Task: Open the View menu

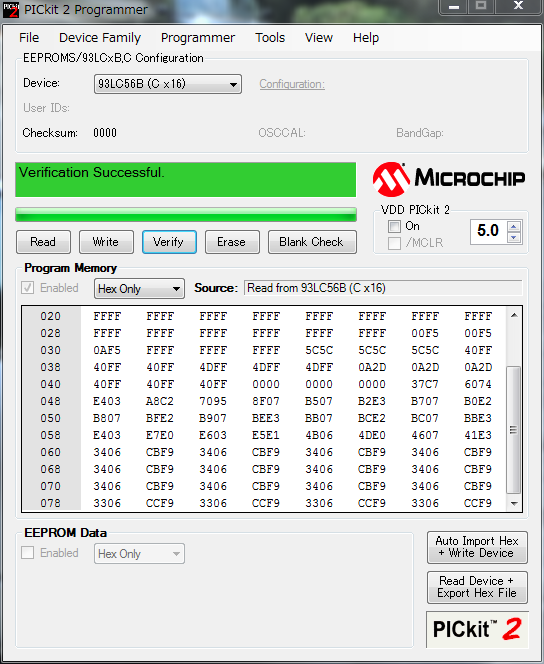Action: tap(319, 38)
